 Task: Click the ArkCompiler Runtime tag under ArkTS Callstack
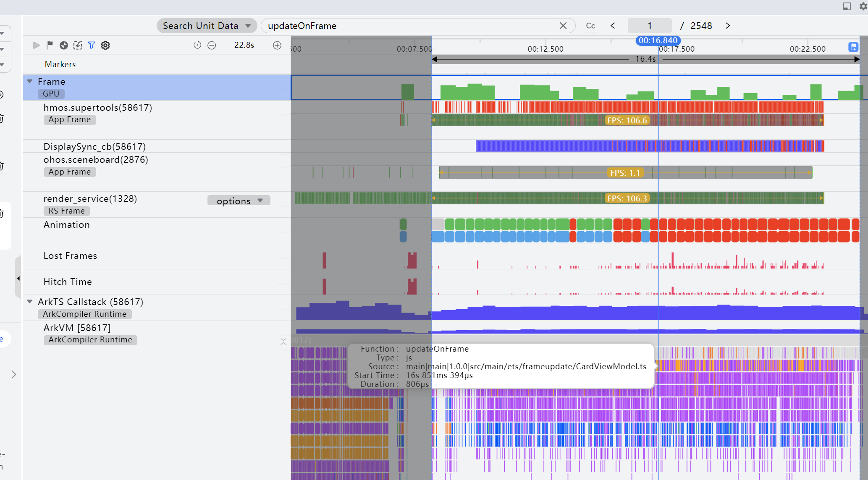tap(85, 314)
